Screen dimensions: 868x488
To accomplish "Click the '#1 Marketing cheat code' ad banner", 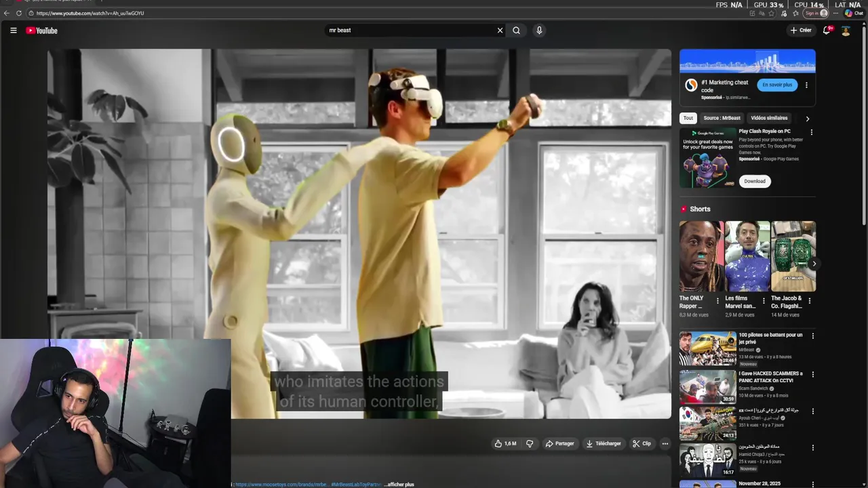I will pyautogui.click(x=747, y=61).
